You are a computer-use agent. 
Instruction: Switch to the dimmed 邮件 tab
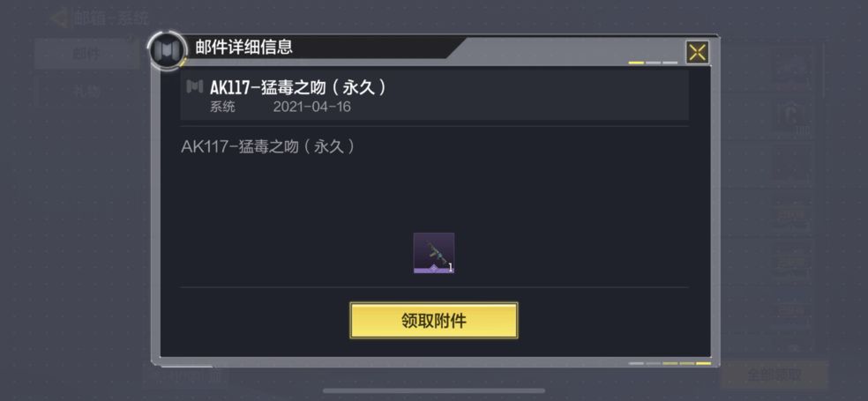pos(87,54)
